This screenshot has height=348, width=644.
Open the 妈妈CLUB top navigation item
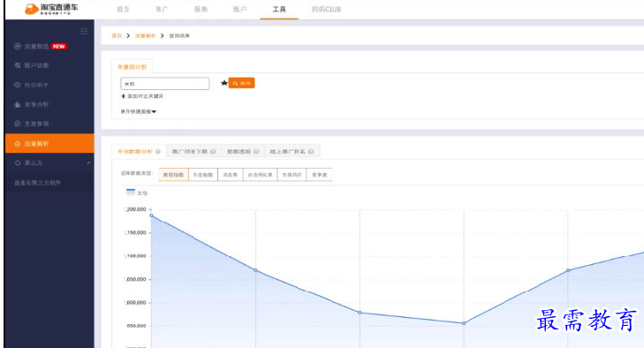(326, 9)
